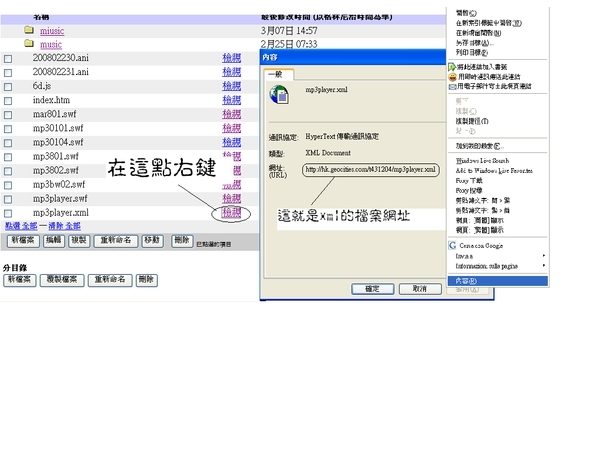Click the 點選 全部 select-all link
600x450 pixels.
coord(21,226)
